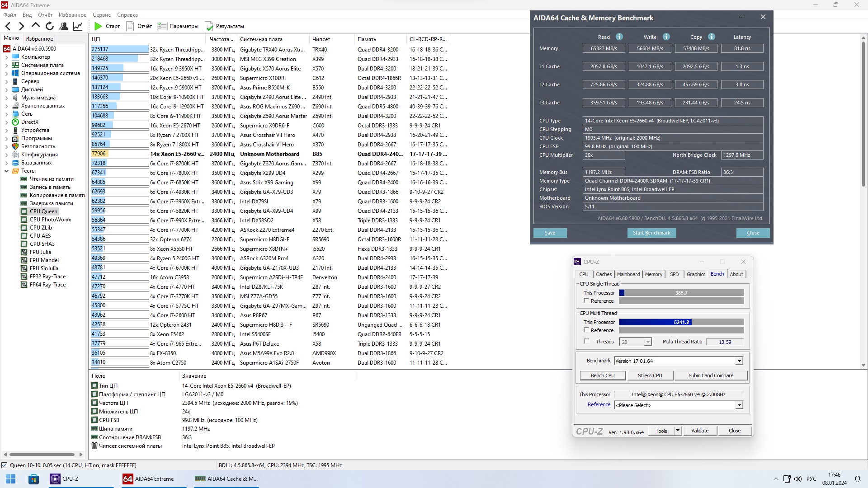Expand the Системная плата tree node
868x488 pixels.
click(6, 65)
